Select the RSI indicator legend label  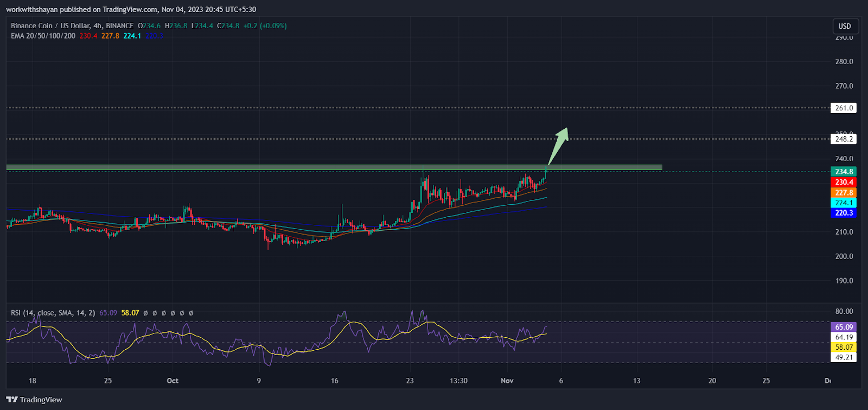[x=53, y=313]
